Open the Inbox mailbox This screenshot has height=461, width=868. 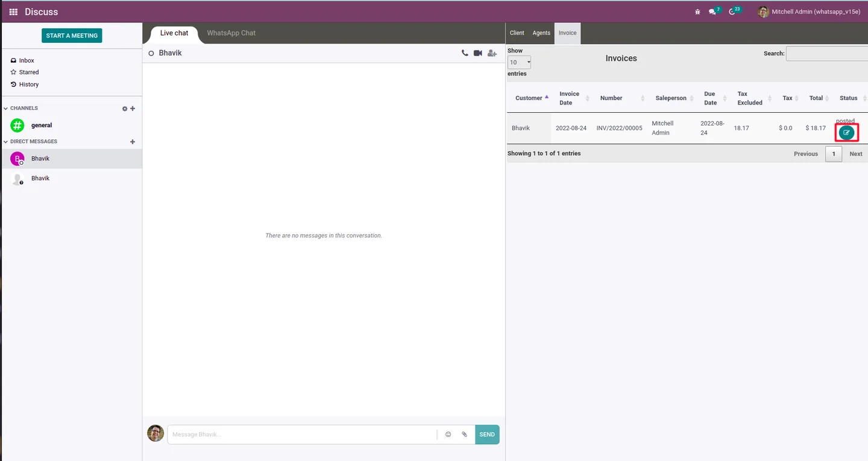tap(27, 60)
